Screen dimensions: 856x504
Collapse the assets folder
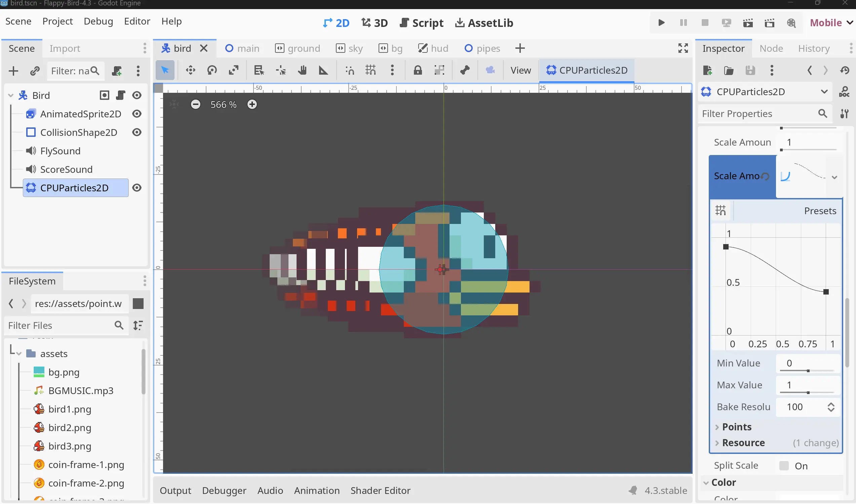tap(19, 354)
